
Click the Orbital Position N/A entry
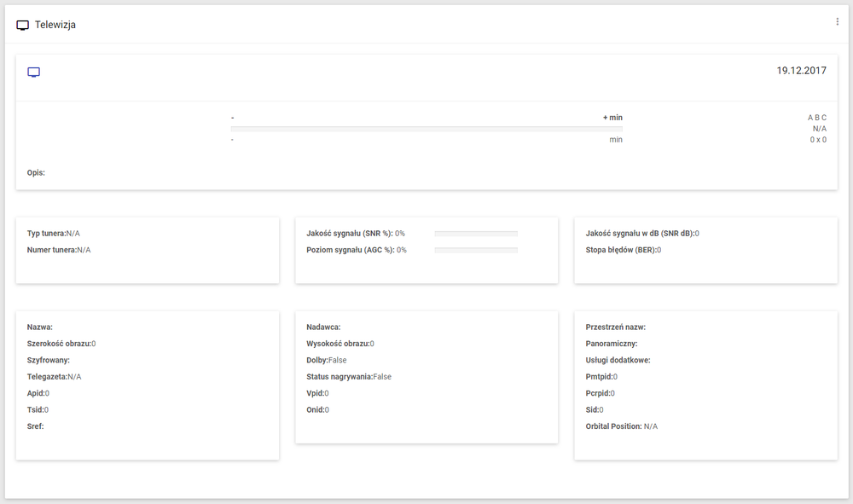pos(622,426)
